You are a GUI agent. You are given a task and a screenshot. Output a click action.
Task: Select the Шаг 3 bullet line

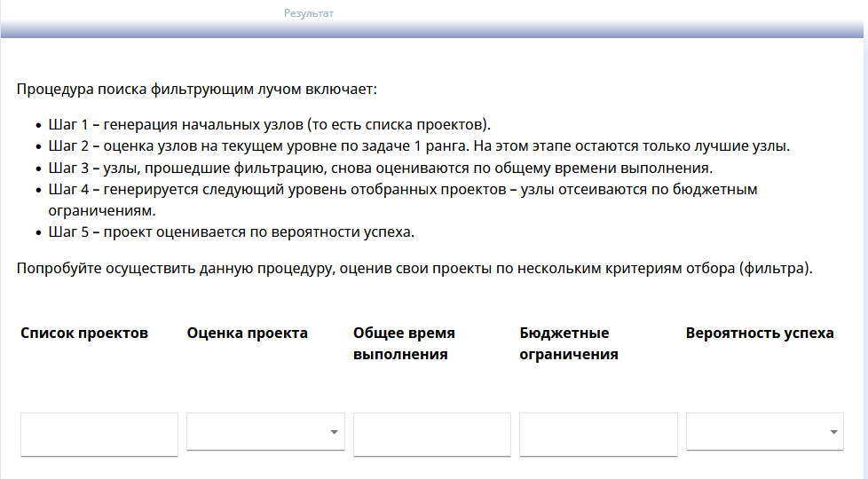click(x=381, y=168)
